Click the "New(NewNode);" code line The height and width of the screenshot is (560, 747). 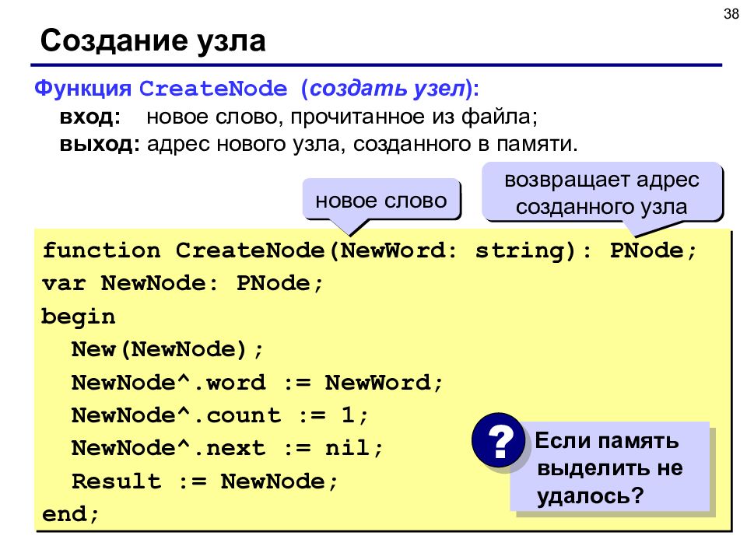point(167,350)
